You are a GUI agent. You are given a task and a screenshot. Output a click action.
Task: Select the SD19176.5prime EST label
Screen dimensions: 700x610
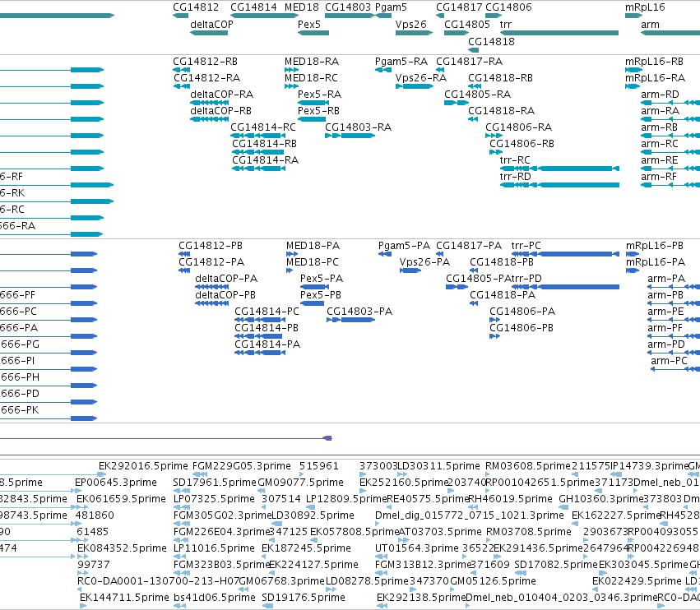click(304, 598)
